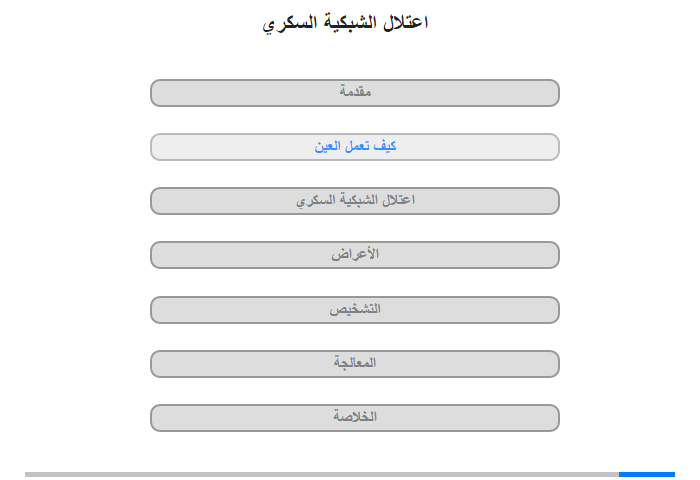Screen dimensions: 700x480
Task: Click the page title اعتلال الشبكية السكري heading
Action: (x=345, y=23)
